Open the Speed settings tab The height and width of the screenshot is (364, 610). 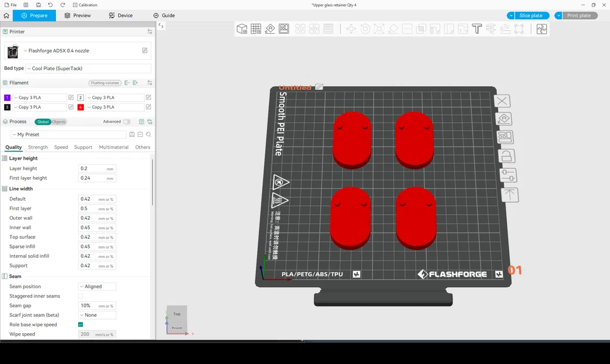click(x=61, y=147)
